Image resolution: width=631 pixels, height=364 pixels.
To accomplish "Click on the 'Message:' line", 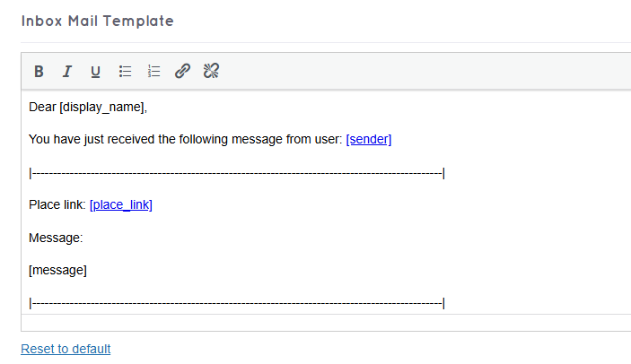I will tap(56, 238).
